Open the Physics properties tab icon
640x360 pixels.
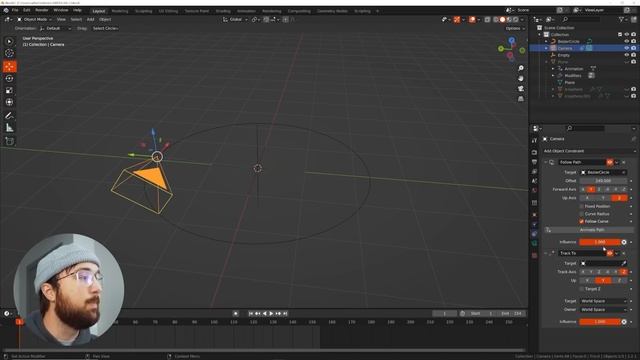(x=534, y=224)
